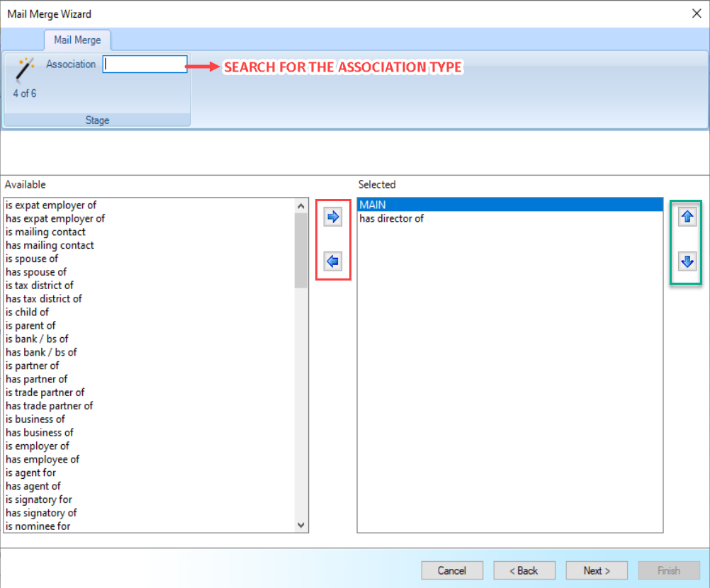The image size is (710, 588).
Task: Select 'is signatory for' entry
Action: (150, 499)
